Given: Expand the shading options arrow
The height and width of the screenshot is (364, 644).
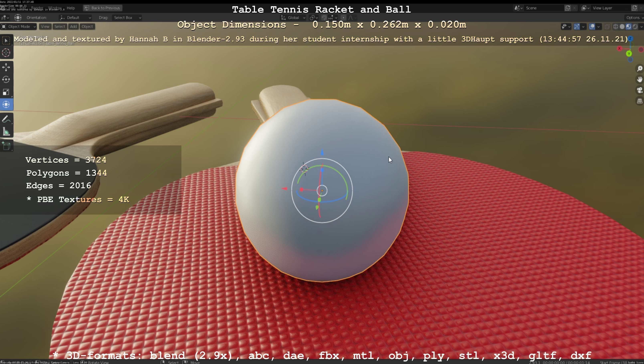Looking at the screenshot, I should pyautogui.click(x=641, y=27).
